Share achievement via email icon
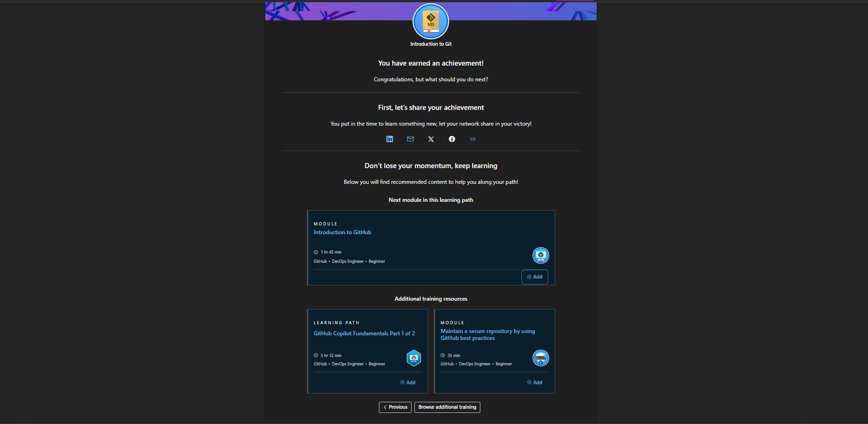 coord(410,139)
